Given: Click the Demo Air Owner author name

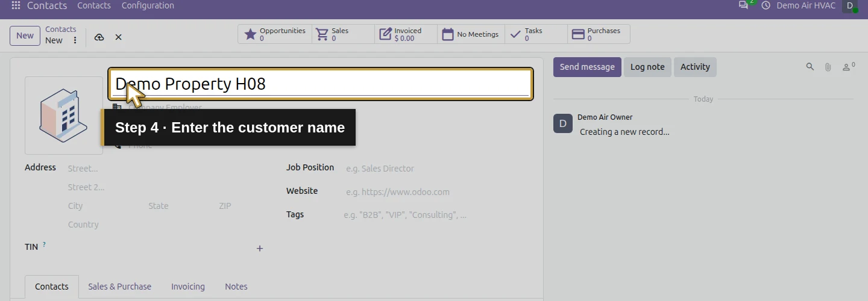Looking at the screenshot, I should coord(605,117).
